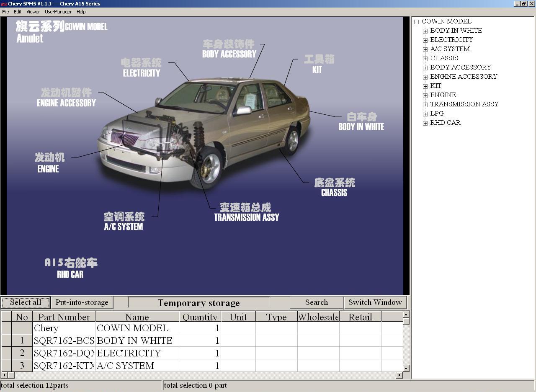Screen dimensions: 536x392
Task: Click the Wholesale column header
Action: (318, 317)
